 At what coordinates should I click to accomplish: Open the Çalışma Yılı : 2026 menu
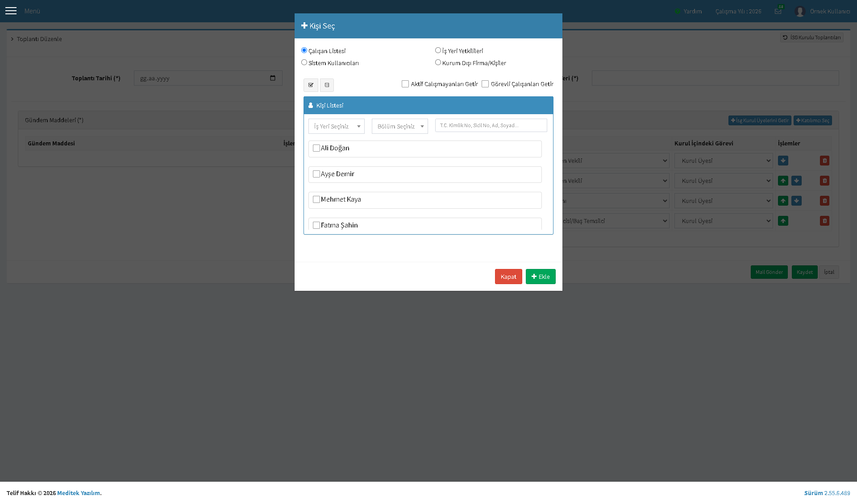tap(738, 11)
